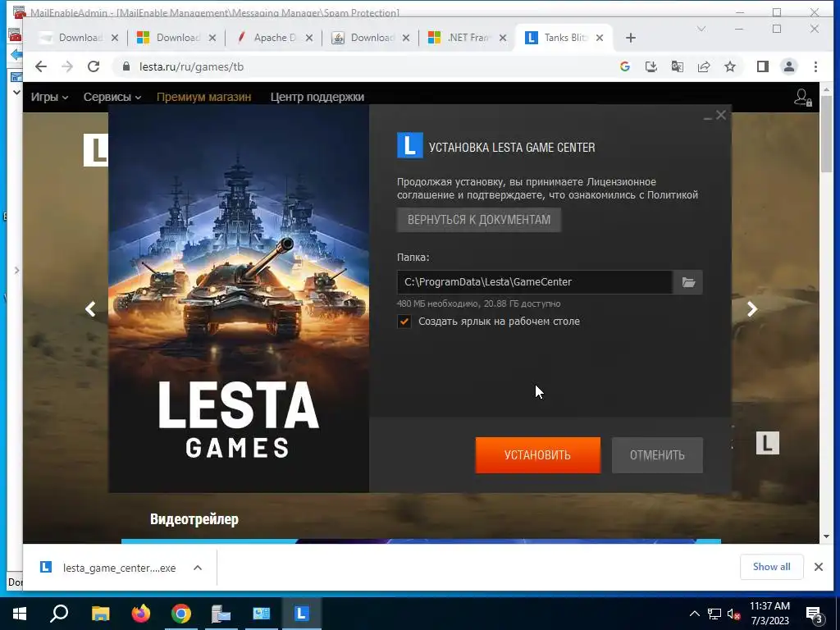Viewport: 840px width, 630px height.
Task: Close the Apache D tab
Action: tap(309, 38)
